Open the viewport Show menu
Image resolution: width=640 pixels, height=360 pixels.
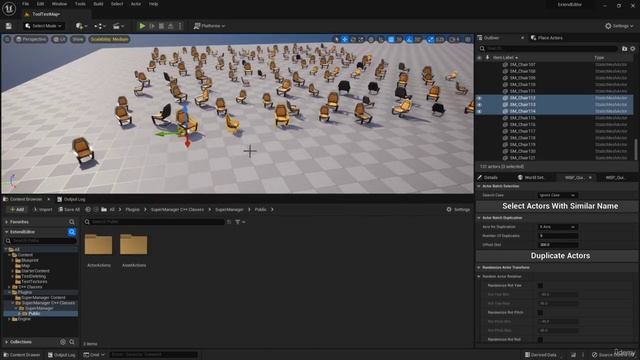[x=78, y=39]
